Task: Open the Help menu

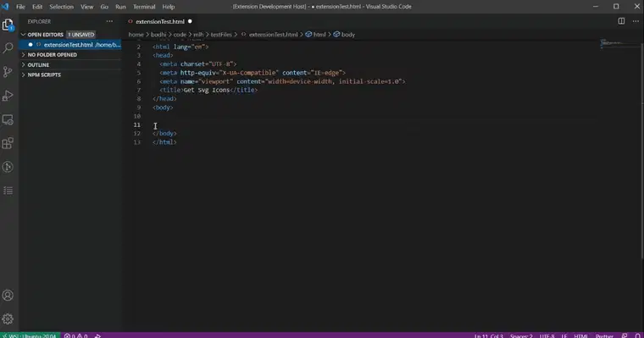Action: [169, 7]
